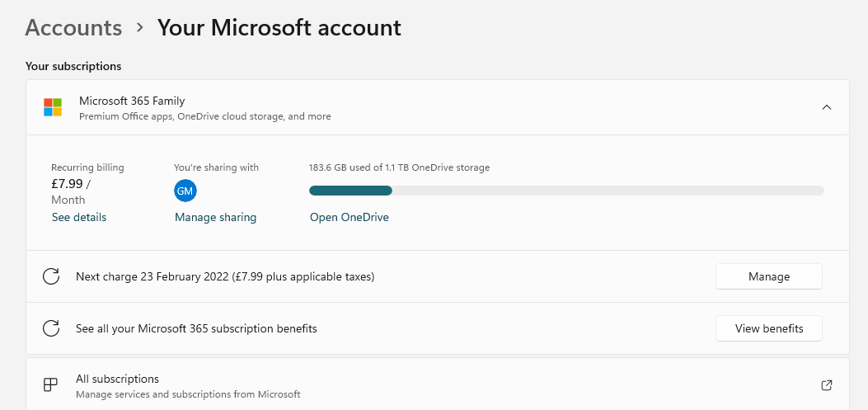Click 'Manage services and subscriptions from Microsoft' text

(x=188, y=394)
